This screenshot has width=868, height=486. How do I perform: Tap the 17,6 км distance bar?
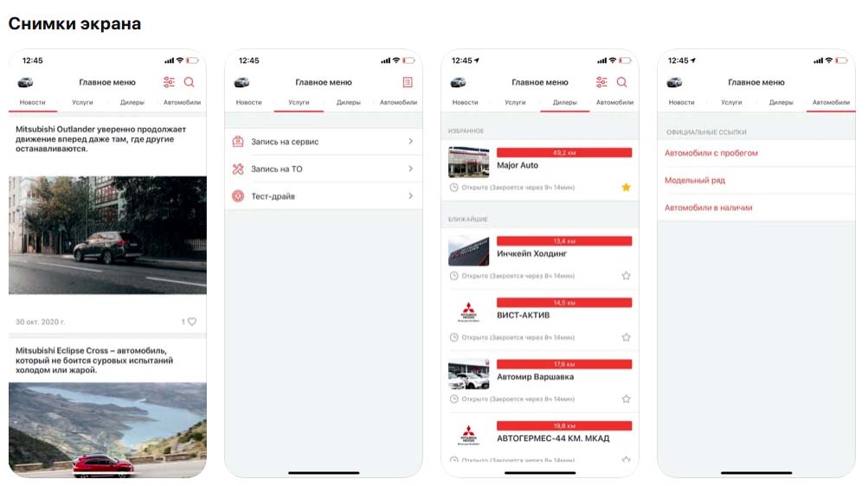pos(564,364)
